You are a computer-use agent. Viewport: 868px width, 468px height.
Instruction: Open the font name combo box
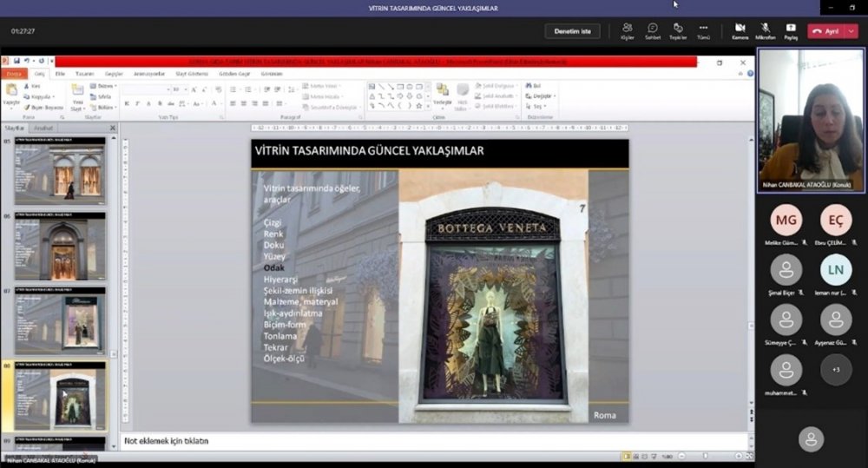click(x=146, y=89)
